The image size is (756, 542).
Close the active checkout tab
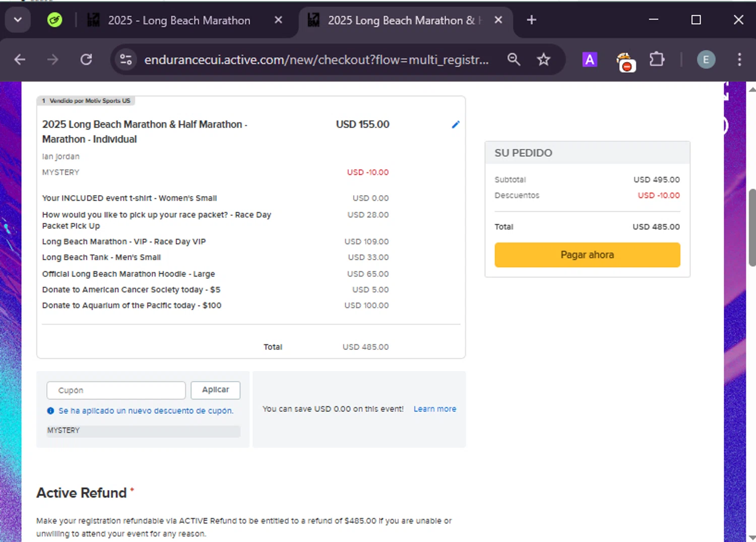click(498, 20)
